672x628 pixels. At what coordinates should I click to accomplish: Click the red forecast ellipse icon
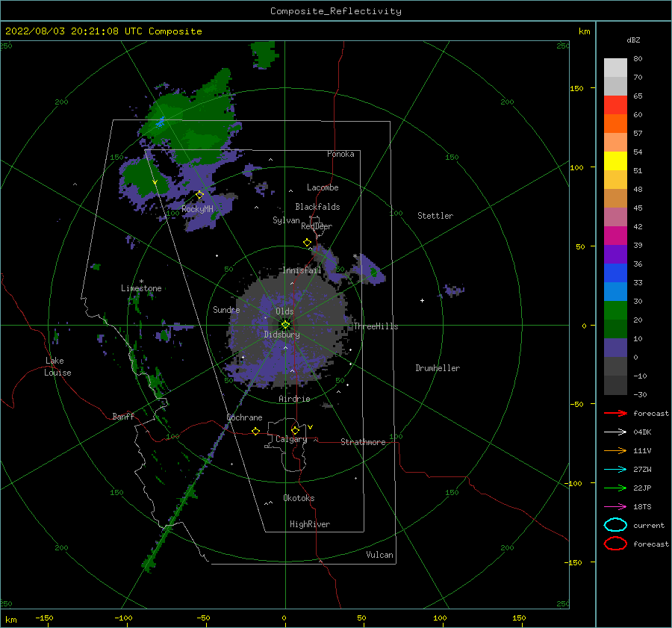tap(615, 544)
